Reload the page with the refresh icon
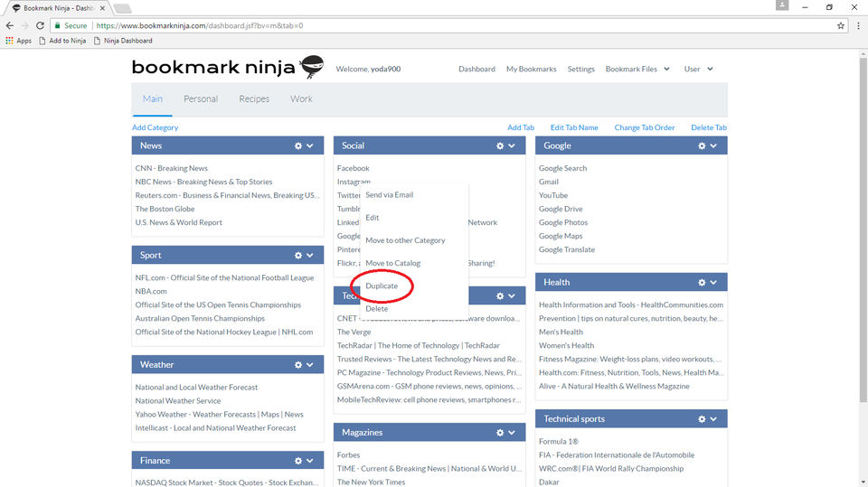The image size is (868, 487). tap(40, 25)
